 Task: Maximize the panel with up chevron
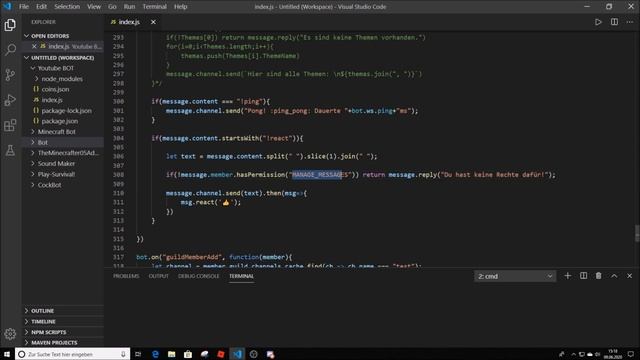(x=614, y=276)
